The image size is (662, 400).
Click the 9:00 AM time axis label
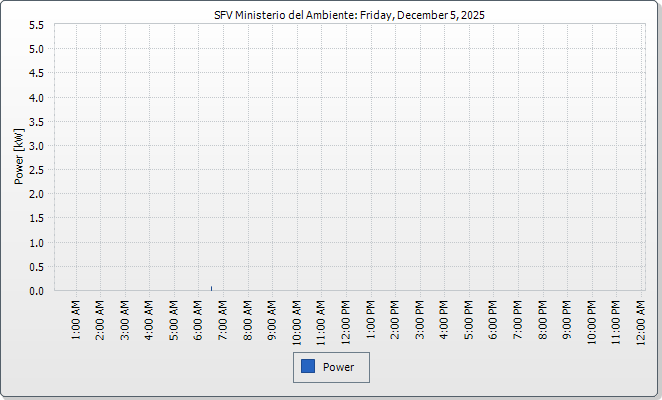pos(272,318)
